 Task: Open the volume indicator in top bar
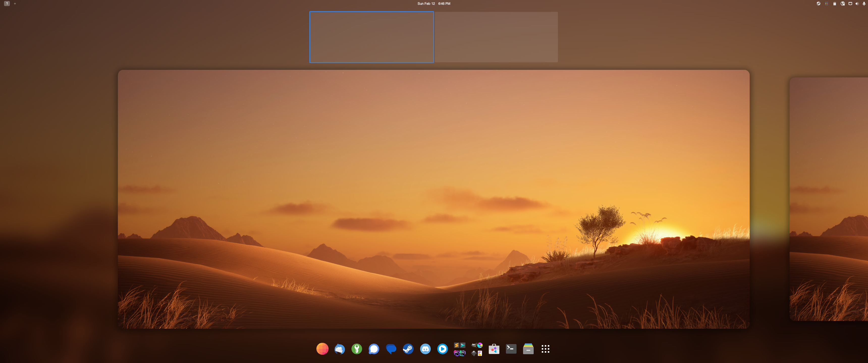(857, 4)
